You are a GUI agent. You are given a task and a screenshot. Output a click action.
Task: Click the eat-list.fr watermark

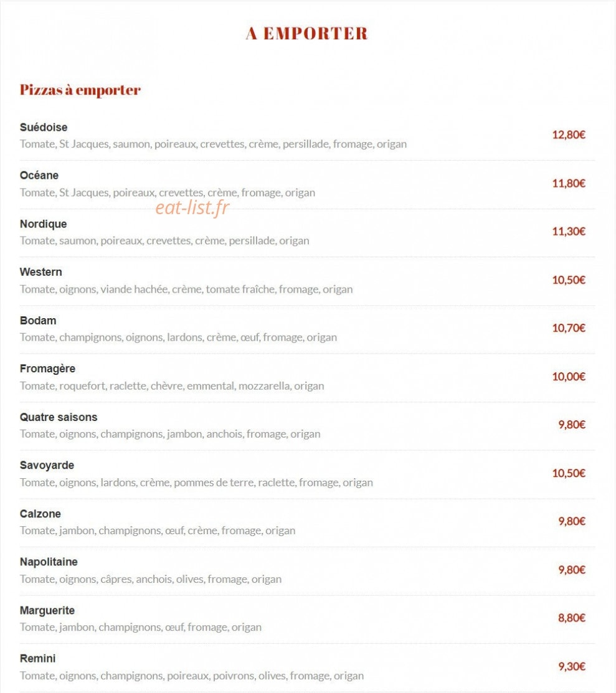192,208
